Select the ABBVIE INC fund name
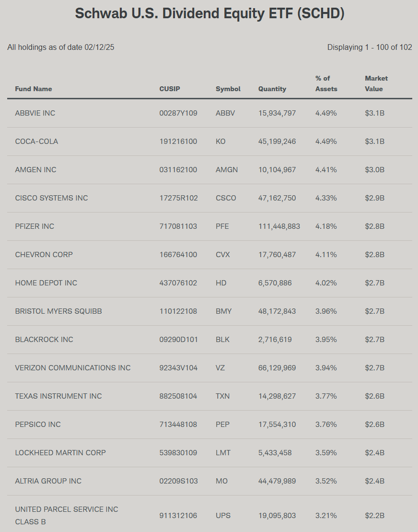This screenshot has height=532, width=418. tap(35, 113)
